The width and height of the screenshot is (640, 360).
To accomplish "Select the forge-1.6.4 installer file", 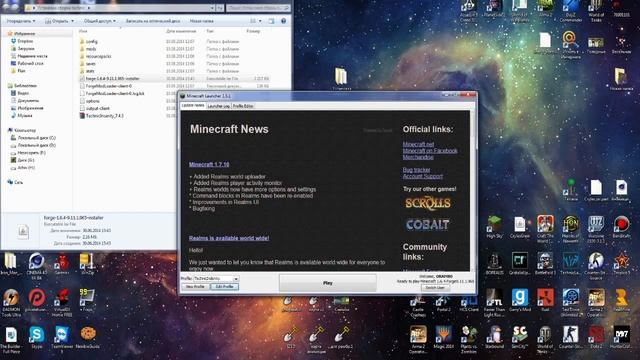I will tap(113, 78).
